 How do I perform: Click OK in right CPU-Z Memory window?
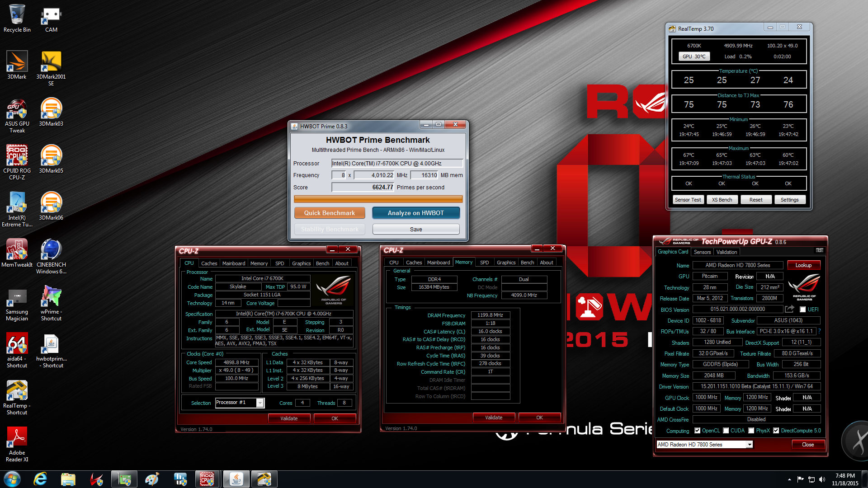coord(539,418)
